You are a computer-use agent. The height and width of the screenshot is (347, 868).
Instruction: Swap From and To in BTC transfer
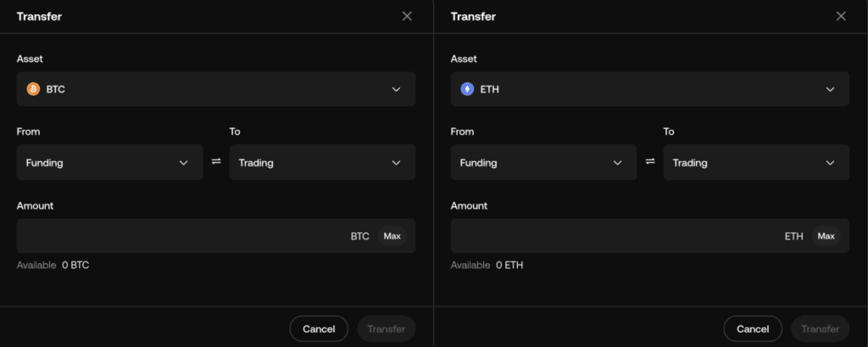[x=216, y=162]
